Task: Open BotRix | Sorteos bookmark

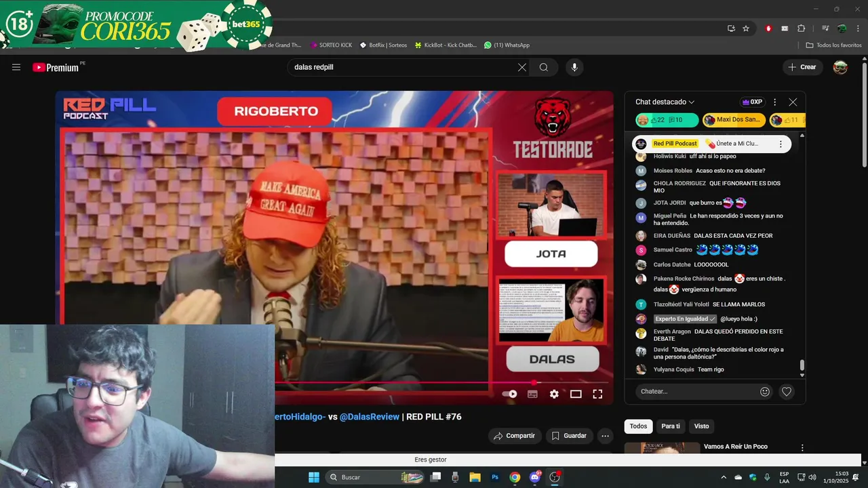Action: tap(383, 45)
